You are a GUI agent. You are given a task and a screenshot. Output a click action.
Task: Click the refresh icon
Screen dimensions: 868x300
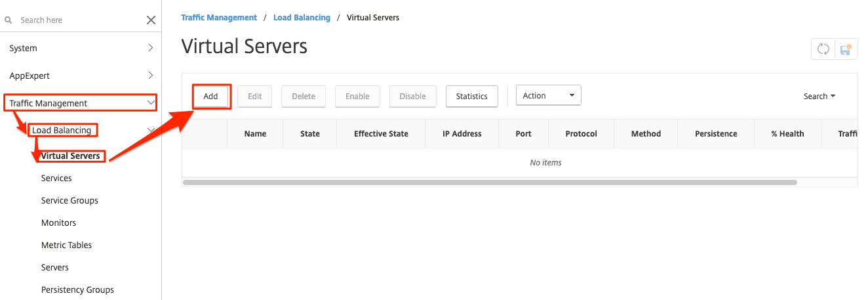[823, 49]
